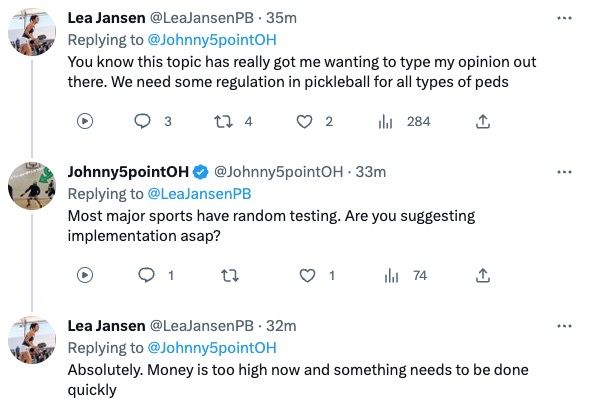The image size is (590, 405).
Task: Open more options for the 35m tweet
Action: pyautogui.click(x=564, y=18)
